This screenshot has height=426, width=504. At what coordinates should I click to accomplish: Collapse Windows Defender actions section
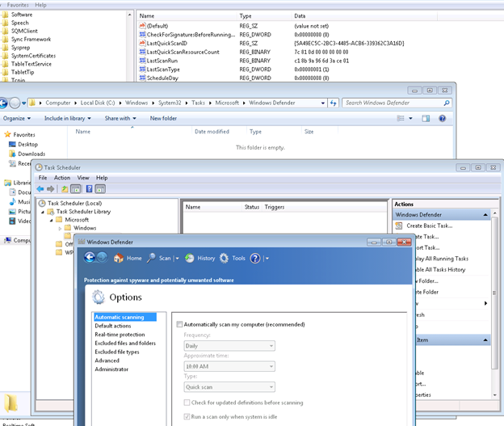[485, 214]
